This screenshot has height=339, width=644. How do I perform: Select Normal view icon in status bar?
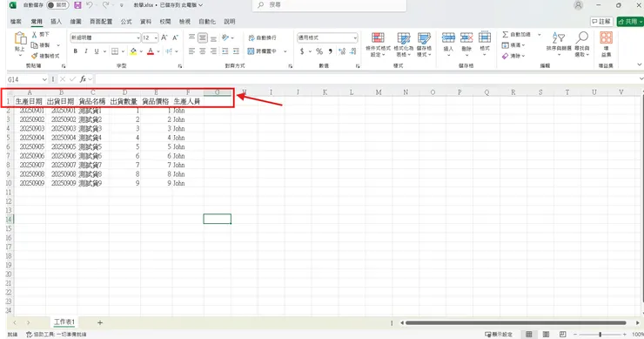(529, 335)
